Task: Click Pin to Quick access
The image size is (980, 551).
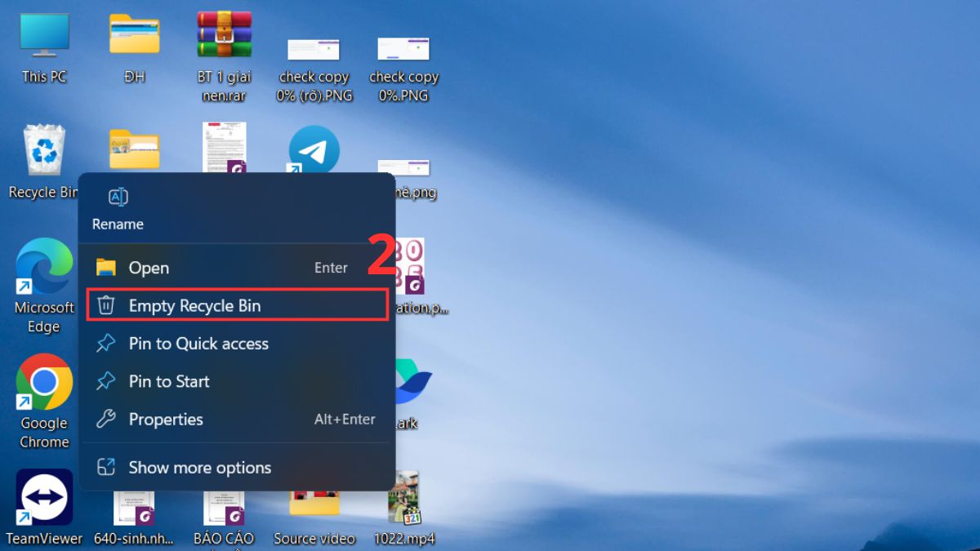Action: point(198,344)
